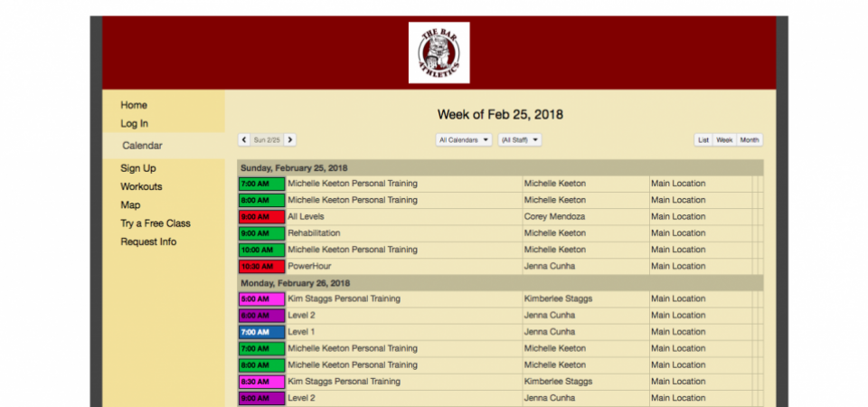Click Jenna Cunha in PowerHour row
Screen dimensions: 868x407
(x=550, y=266)
